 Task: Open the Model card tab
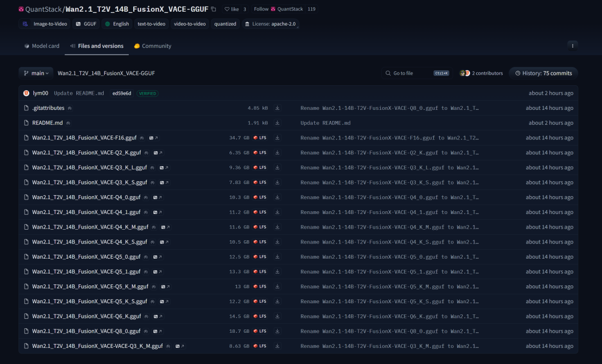[x=42, y=46]
